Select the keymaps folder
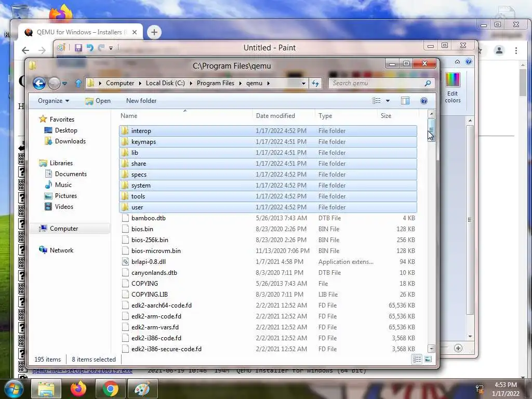Viewport: 532px width, 399px height. tap(268, 142)
